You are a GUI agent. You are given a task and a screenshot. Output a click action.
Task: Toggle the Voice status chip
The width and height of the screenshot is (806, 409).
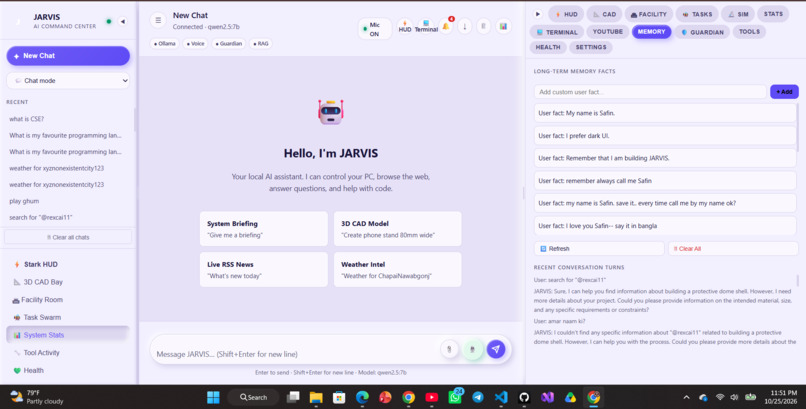pos(196,44)
